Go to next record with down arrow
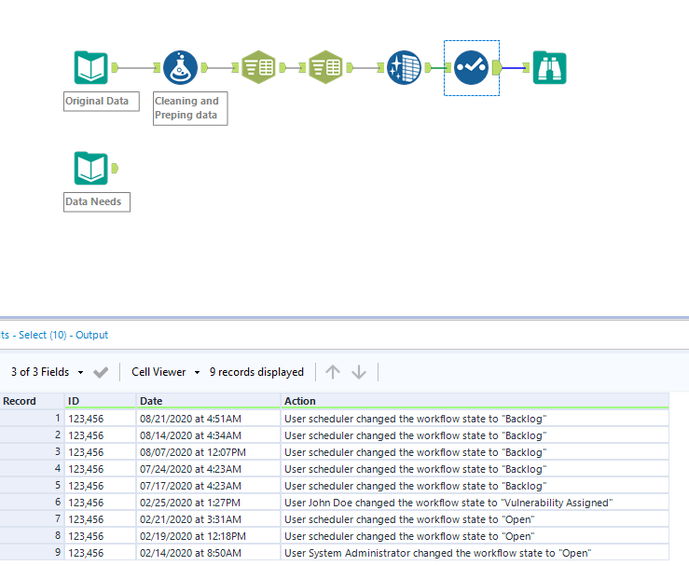This screenshot has width=689, height=566. coord(359,372)
